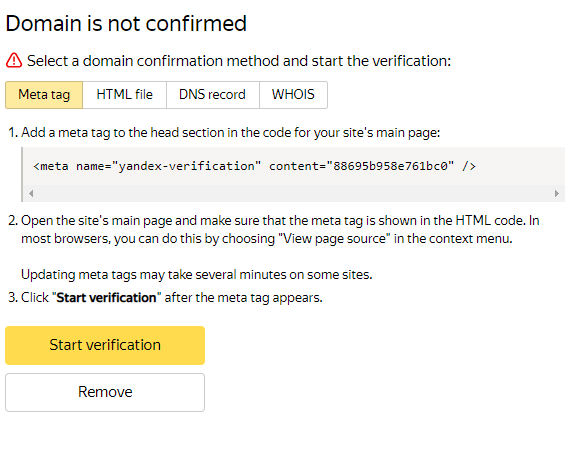Image resolution: width=579 pixels, height=457 pixels.
Task: Click the horizontal scrollbar track below the meta tag
Action: pos(294,193)
